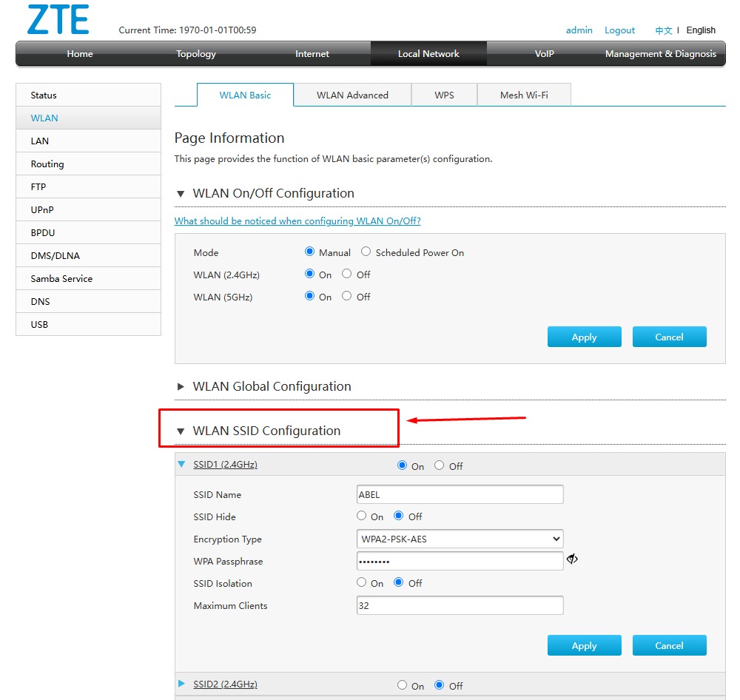
Task: Click the Maximum Clients input field
Action: pyautogui.click(x=460, y=605)
